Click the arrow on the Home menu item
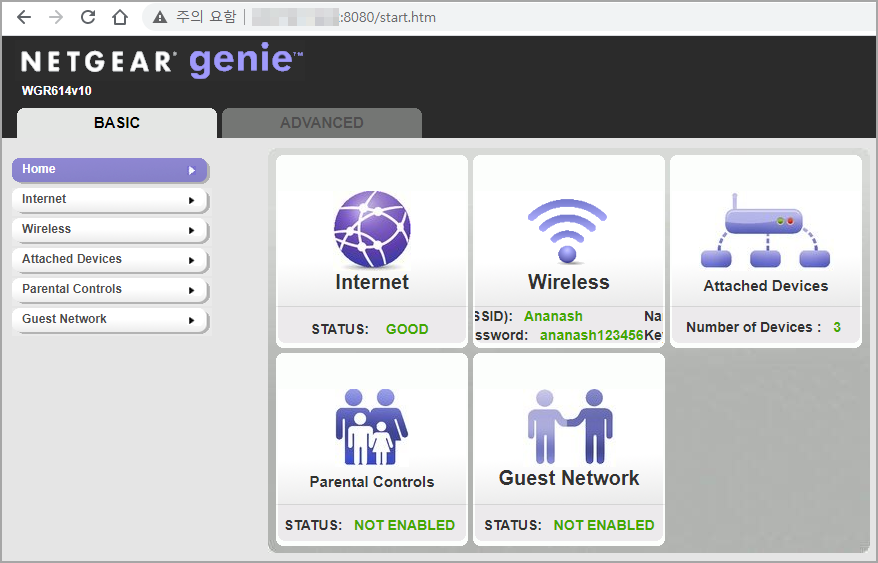This screenshot has height=563, width=878. click(x=192, y=170)
